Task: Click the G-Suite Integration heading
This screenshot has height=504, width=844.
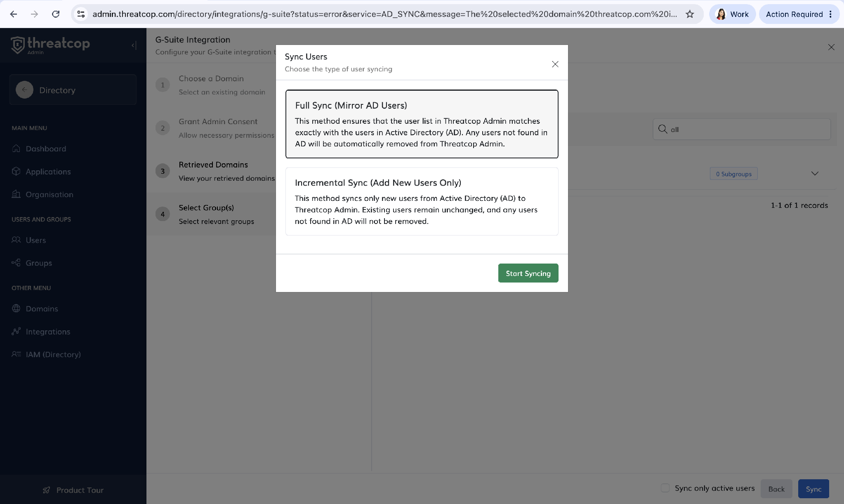Action: (193, 40)
